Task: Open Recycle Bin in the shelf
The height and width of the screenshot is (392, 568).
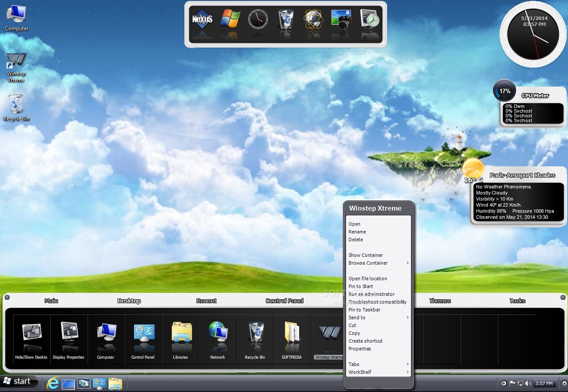Action: pos(255,341)
